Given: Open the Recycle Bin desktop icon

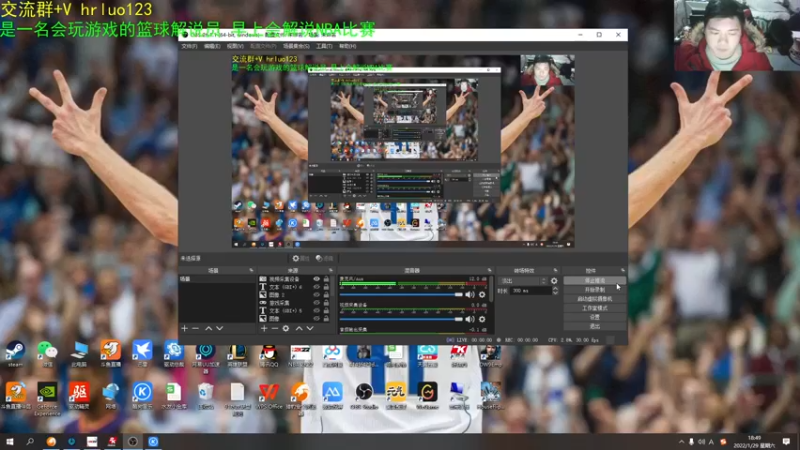Looking at the screenshot, I should pyautogui.click(x=205, y=396).
